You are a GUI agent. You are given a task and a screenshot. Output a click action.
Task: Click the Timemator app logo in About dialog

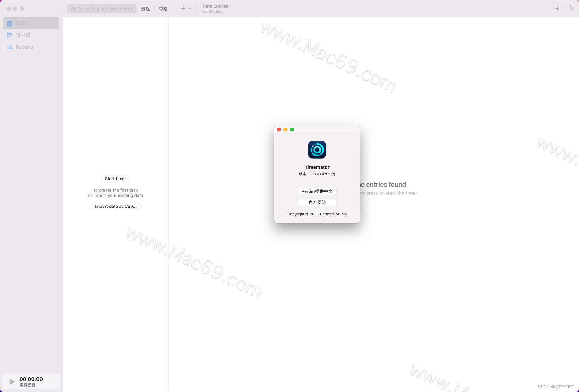(317, 150)
